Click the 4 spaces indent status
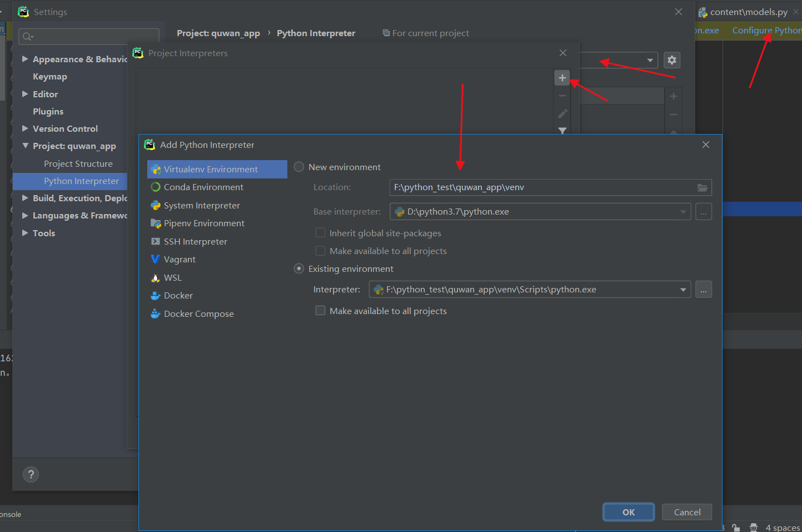The width and height of the screenshot is (802, 532). (x=783, y=528)
